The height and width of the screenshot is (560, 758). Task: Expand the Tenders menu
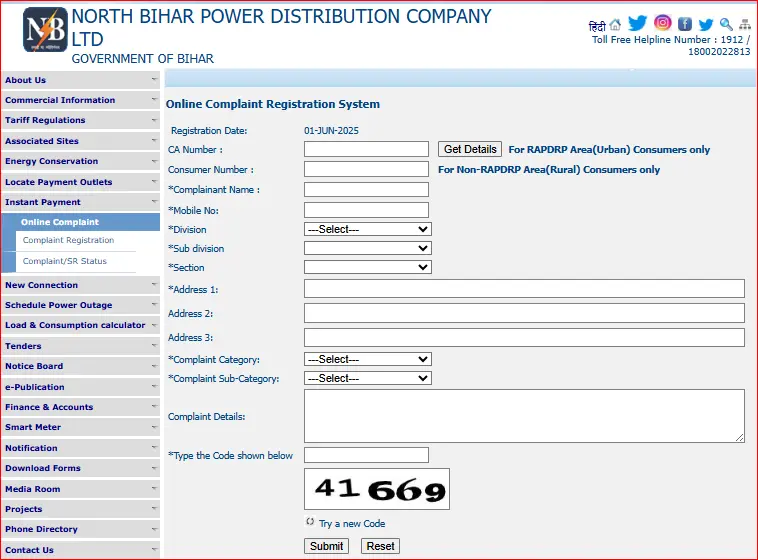(x=80, y=346)
